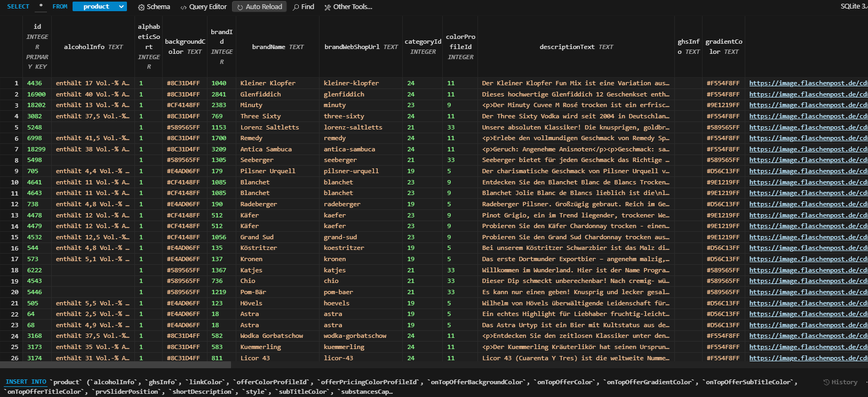
Task: Click the id cell 18299
Action: coord(36,149)
